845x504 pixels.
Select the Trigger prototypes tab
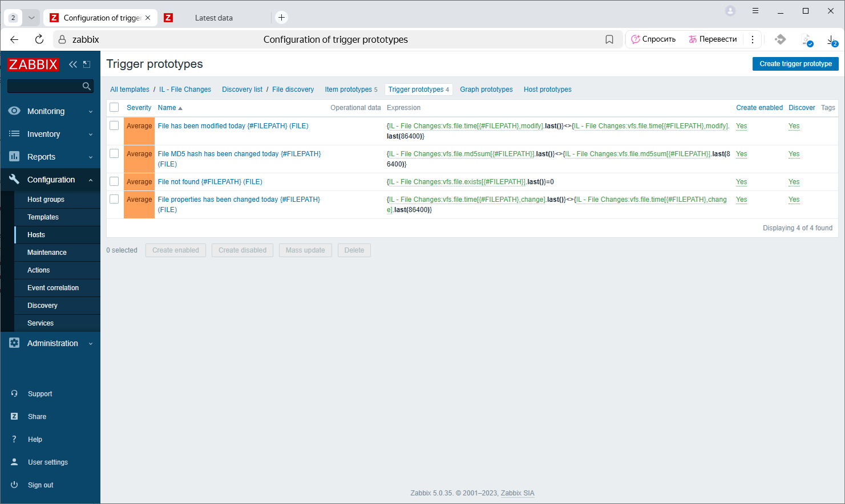[418, 90]
